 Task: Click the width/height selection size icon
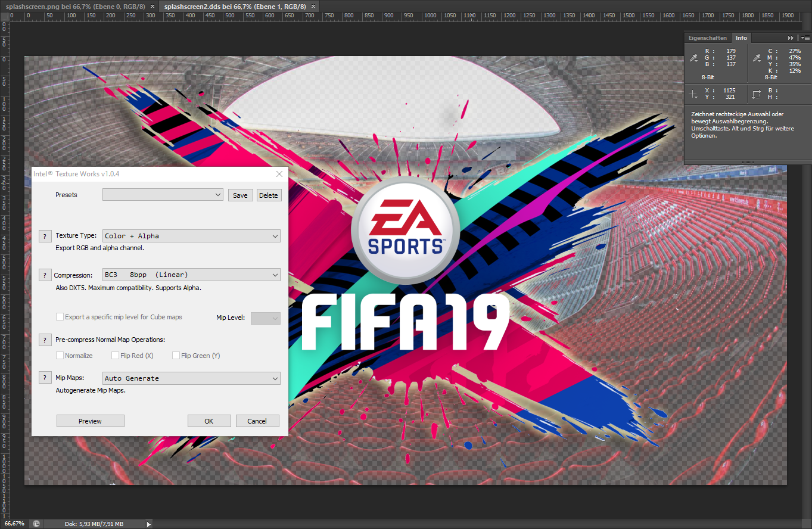[x=757, y=94]
